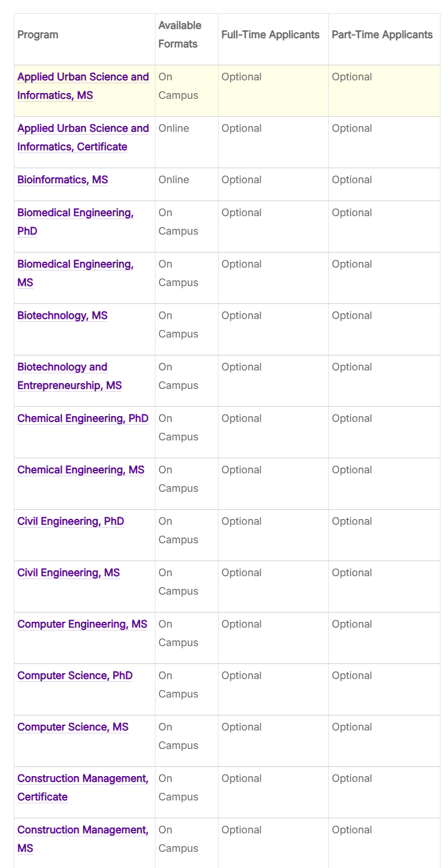Select Computer Engineering, MS link
This screenshot has width=448, height=868.
click(82, 625)
